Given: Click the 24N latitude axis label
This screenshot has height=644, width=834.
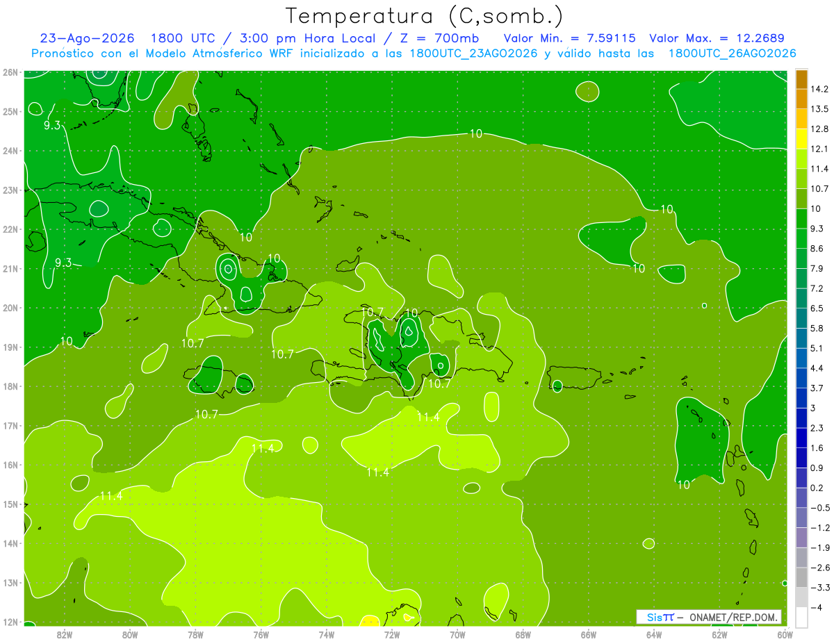Looking at the screenshot, I should pos(10,150).
